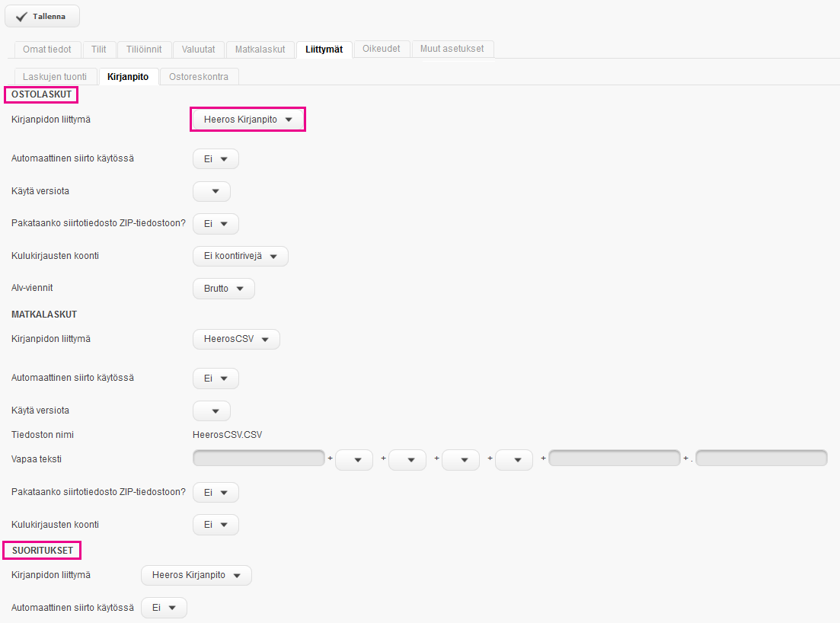Viewport: 840px width, 623px height.
Task: Open first small dropdown in Vapaa teksti row
Action: click(354, 460)
